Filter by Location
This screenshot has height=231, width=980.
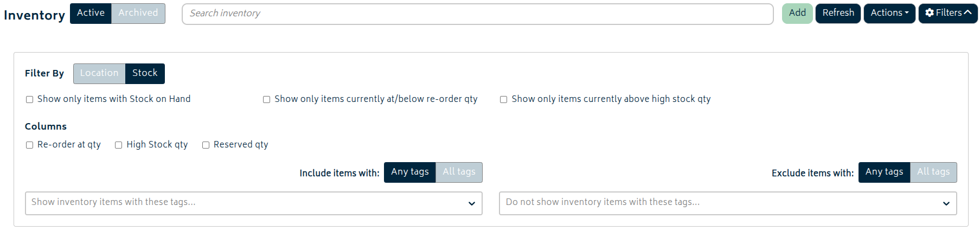[x=99, y=73]
